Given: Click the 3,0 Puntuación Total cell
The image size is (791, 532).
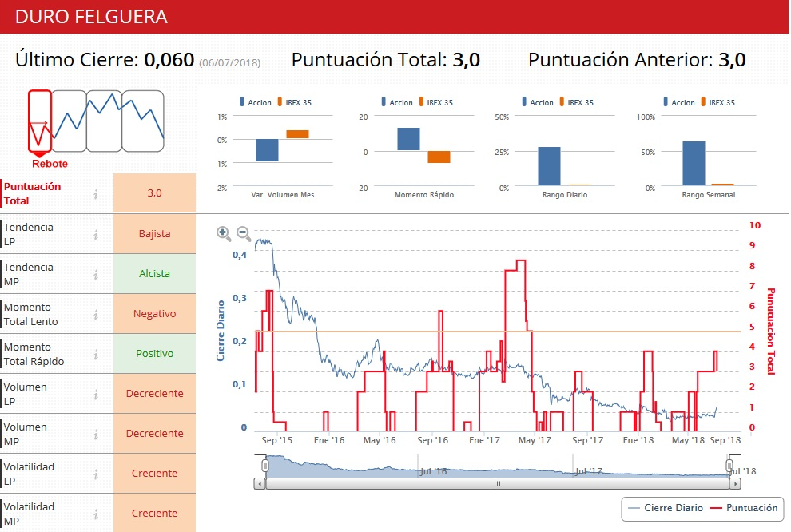Looking at the screenshot, I should click(154, 193).
